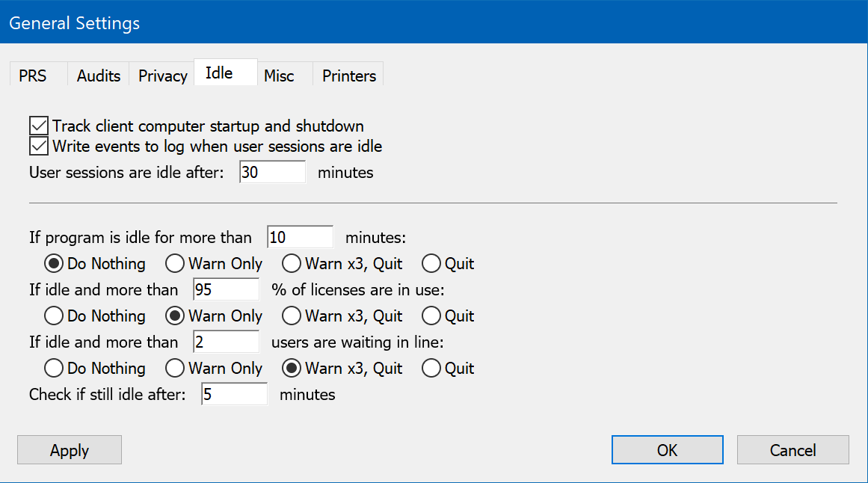This screenshot has width=868, height=483.
Task: Click the Check if still idle minutes field
Action: (x=233, y=394)
